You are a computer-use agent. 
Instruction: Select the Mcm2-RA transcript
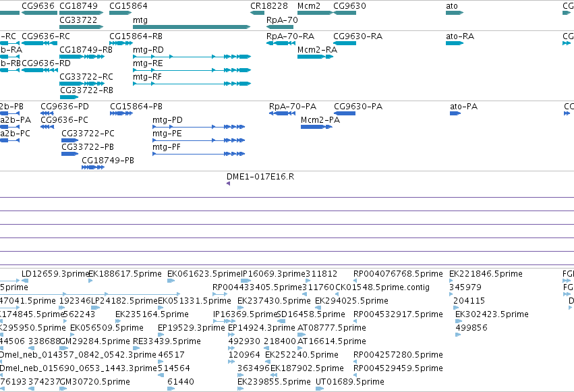coord(315,57)
